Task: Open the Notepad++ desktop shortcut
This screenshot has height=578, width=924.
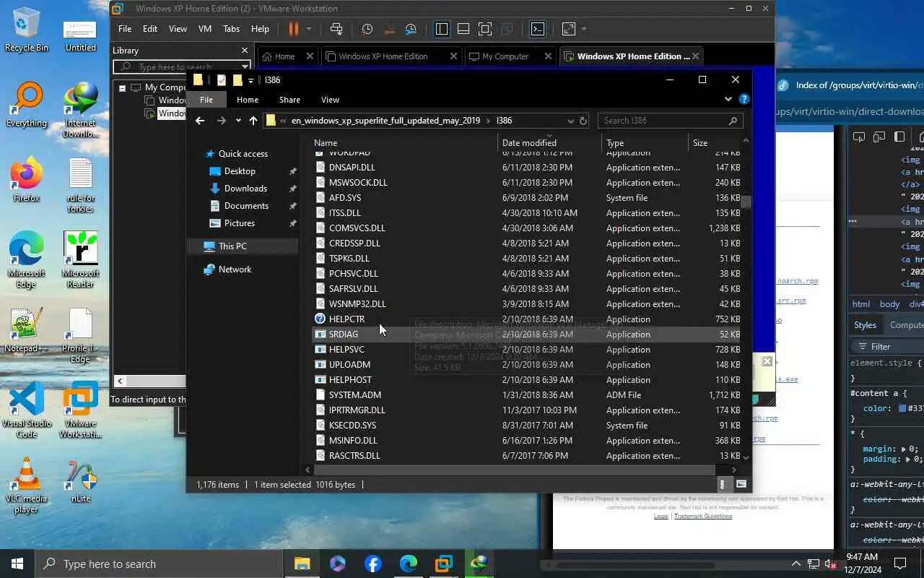Action: (26, 331)
